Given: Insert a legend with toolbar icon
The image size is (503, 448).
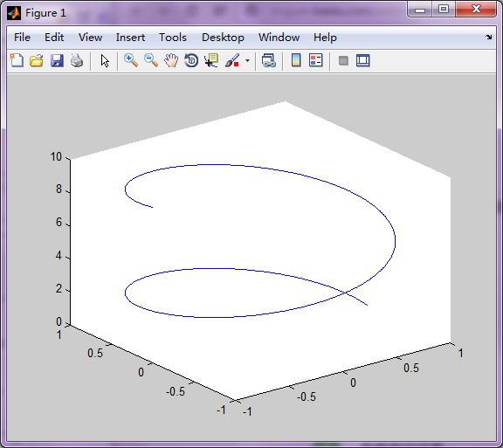Looking at the screenshot, I should click(315, 60).
